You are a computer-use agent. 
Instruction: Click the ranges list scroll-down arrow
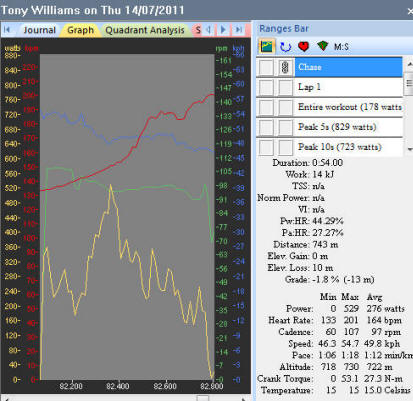(x=409, y=149)
